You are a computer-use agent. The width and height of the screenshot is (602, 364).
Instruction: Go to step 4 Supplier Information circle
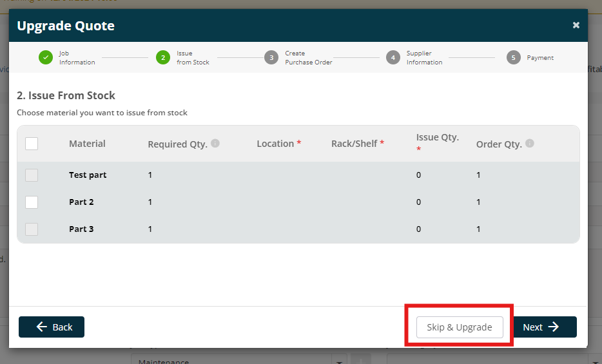coord(393,57)
